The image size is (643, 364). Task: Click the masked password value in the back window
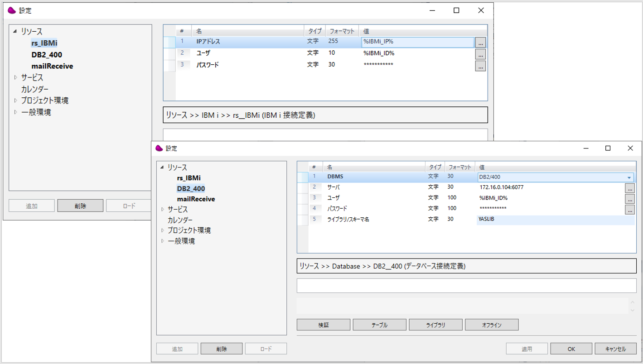tap(378, 65)
